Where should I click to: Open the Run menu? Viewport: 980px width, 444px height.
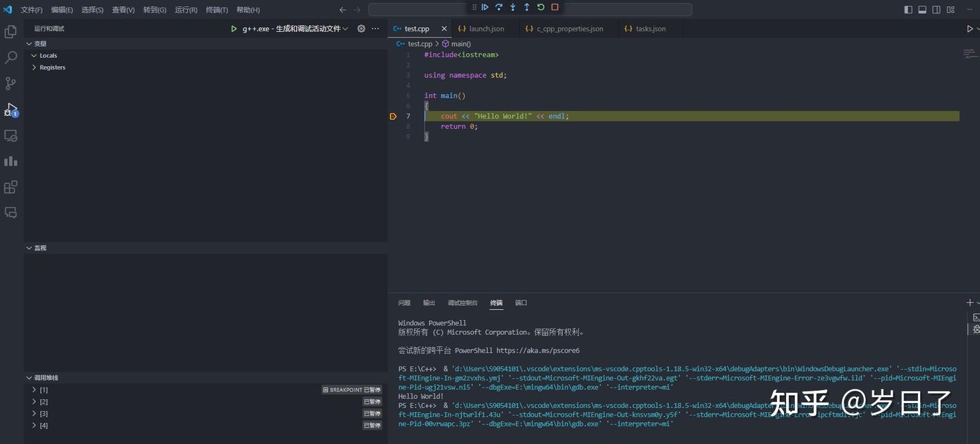(186, 10)
